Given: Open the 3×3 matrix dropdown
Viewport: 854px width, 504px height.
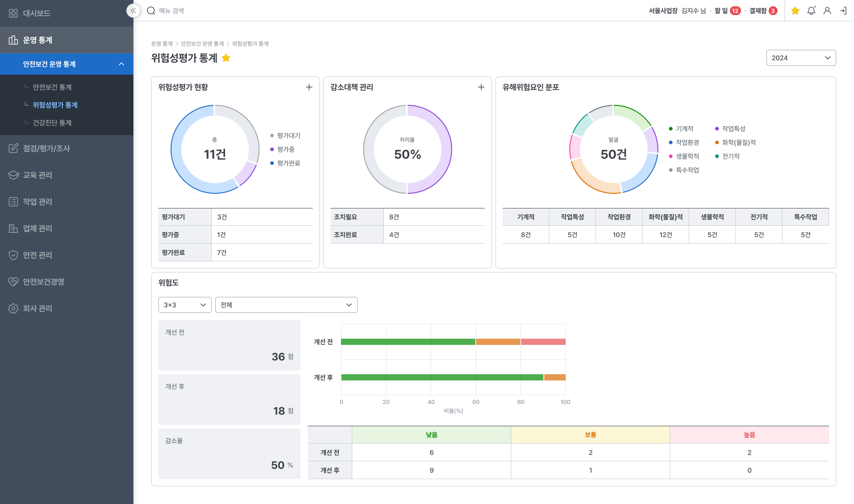Looking at the screenshot, I should (x=185, y=305).
